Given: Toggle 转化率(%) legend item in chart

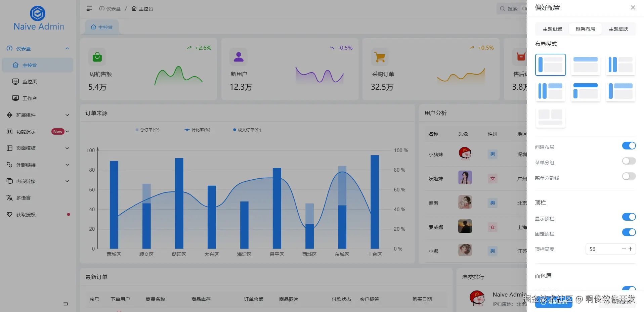Looking at the screenshot, I should pos(198,130).
